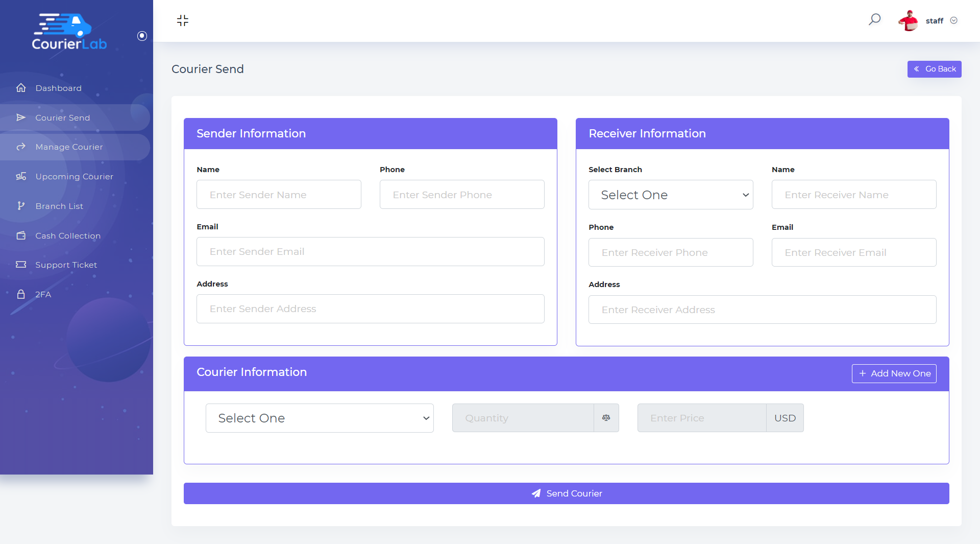Select Courier Send in the sidebar
Screen dimensions: 980x544
(x=75, y=117)
